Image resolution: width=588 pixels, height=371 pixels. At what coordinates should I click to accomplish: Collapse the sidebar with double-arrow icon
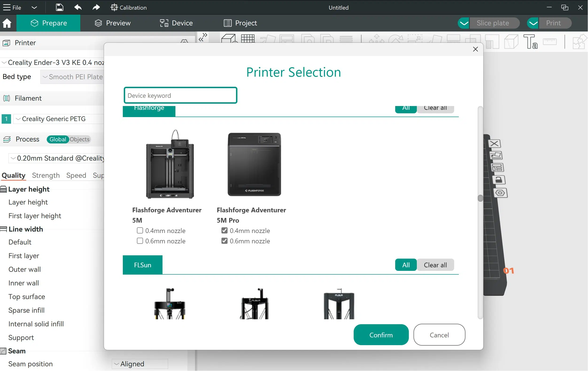click(203, 37)
